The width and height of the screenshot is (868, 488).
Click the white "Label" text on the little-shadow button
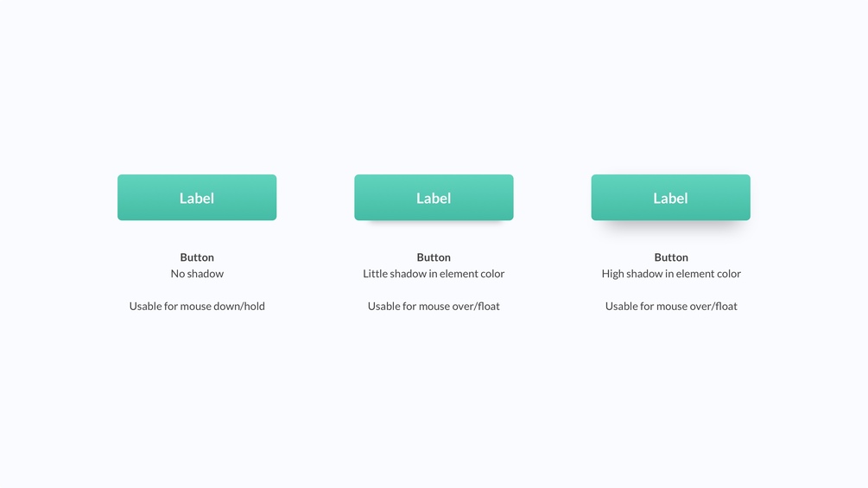click(434, 198)
